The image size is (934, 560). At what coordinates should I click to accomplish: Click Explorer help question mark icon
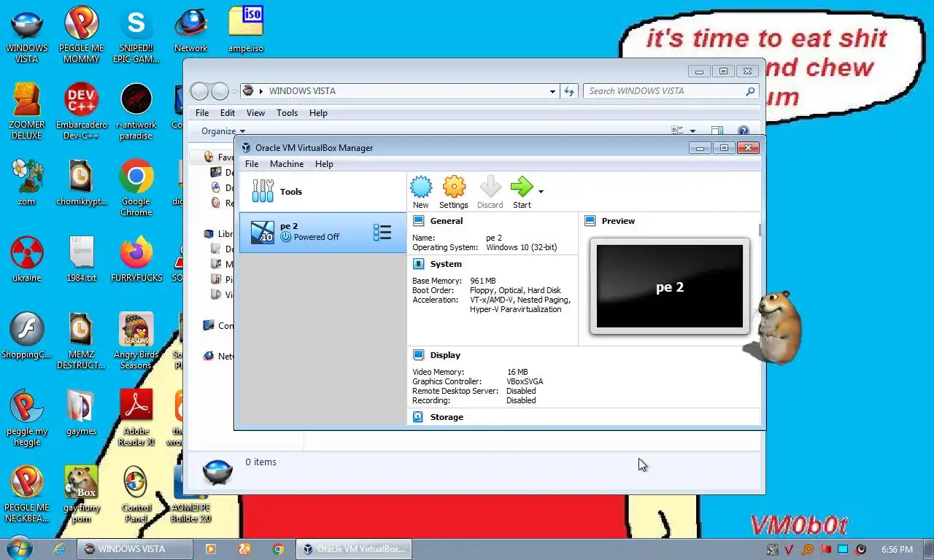[743, 131]
